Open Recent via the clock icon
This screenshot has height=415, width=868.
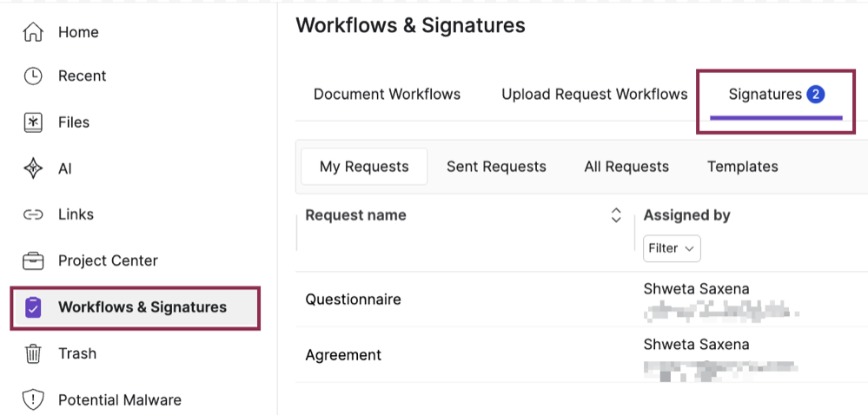[33, 76]
